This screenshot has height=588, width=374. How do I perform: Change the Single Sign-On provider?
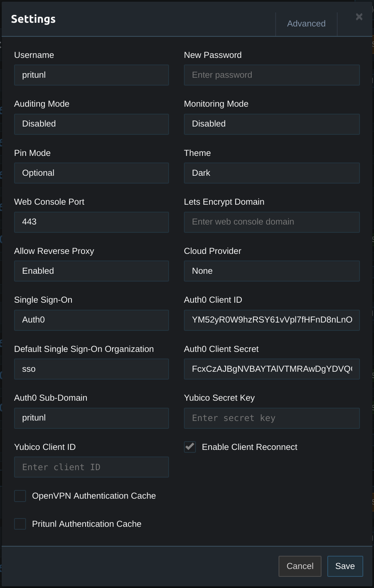point(91,320)
